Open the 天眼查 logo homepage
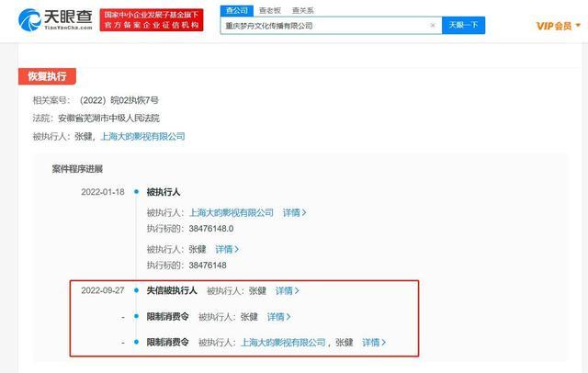588x373 pixels. (x=55, y=19)
